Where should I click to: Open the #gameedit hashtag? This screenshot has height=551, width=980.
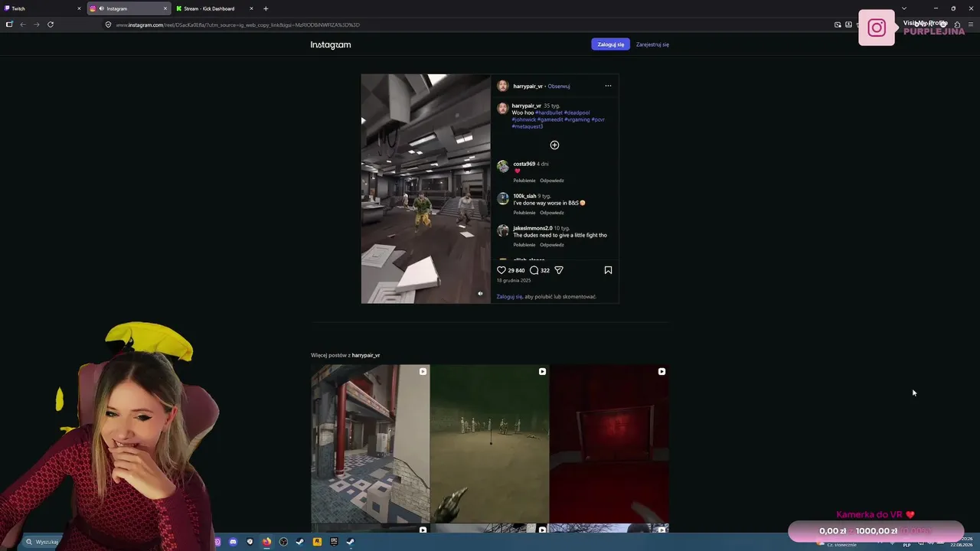[x=550, y=119]
